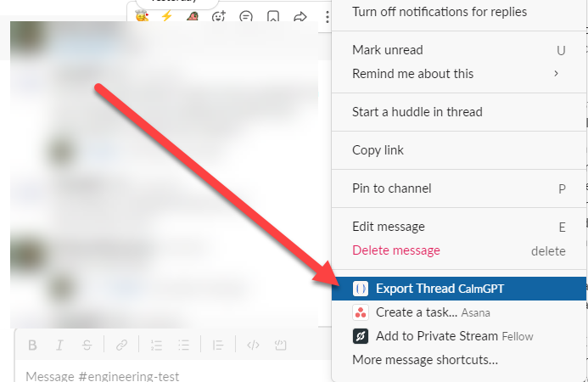Add the watermelon emoji reaction
Screen dimensions: 588x382
(192, 16)
